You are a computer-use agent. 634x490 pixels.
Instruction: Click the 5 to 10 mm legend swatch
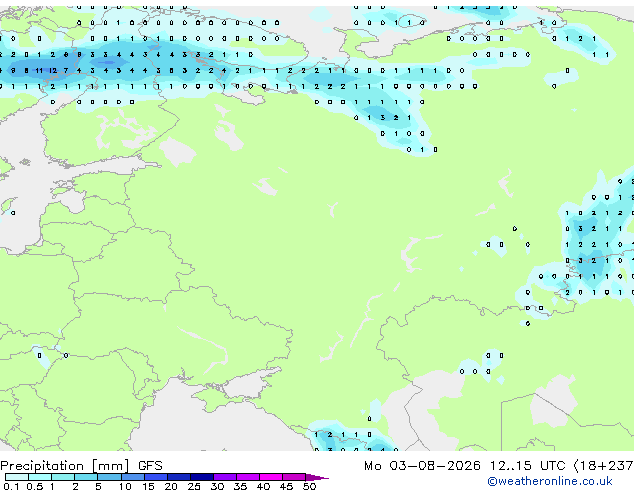[109, 477]
